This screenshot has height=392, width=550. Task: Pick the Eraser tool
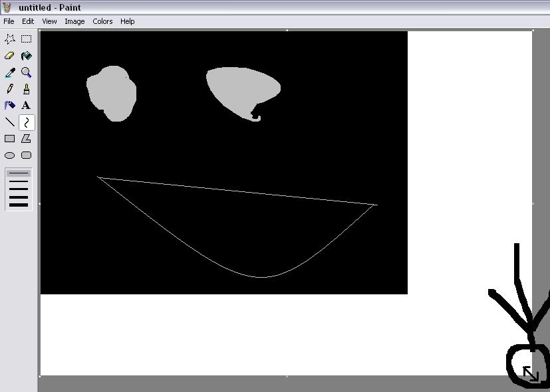pos(10,56)
